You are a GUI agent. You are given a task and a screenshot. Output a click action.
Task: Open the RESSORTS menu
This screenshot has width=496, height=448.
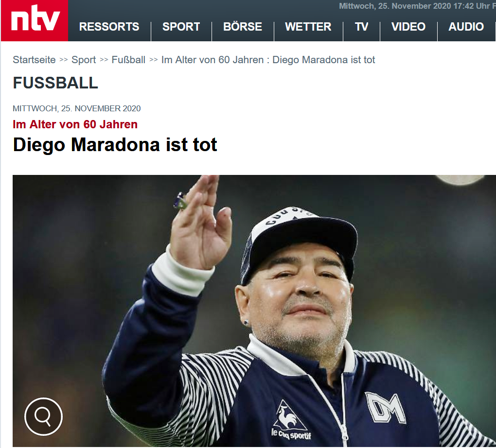tap(109, 27)
